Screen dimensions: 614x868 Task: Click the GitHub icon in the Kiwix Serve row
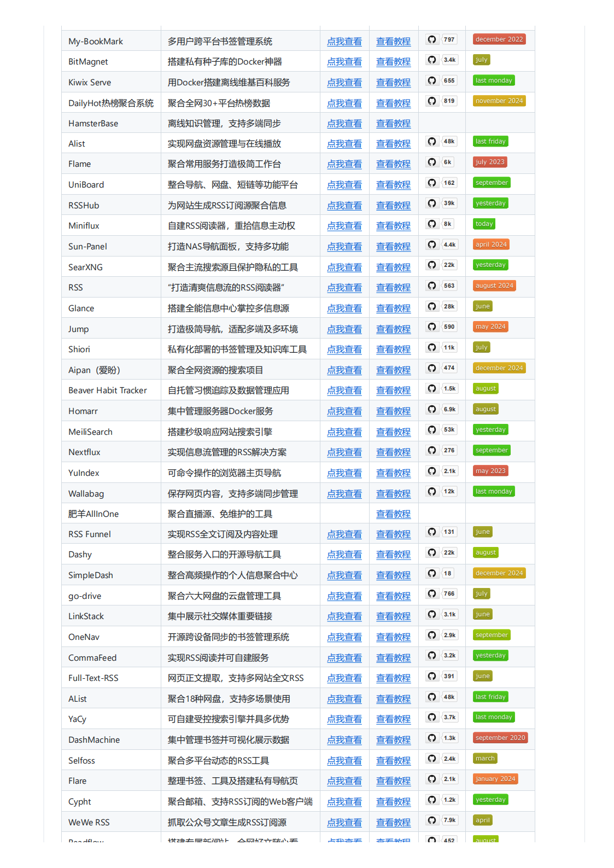432,80
